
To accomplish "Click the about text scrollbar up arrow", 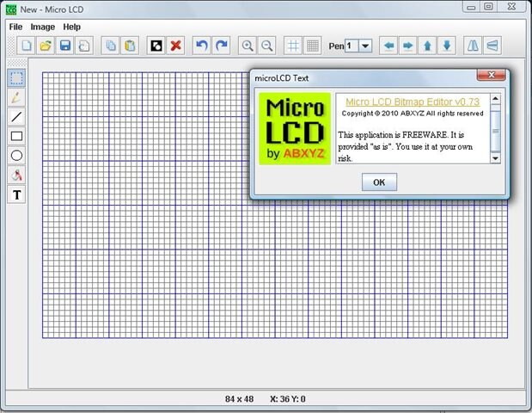I will (x=495, y=99).
